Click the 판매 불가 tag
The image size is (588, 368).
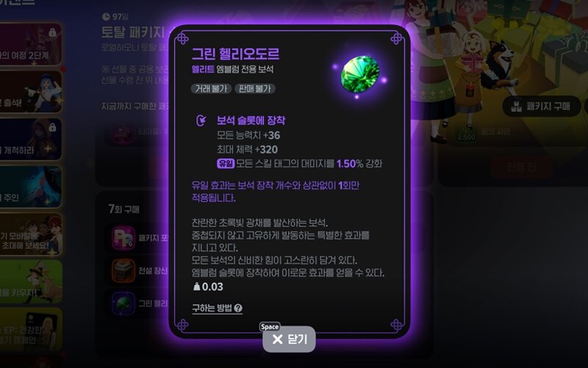(255, 88)
